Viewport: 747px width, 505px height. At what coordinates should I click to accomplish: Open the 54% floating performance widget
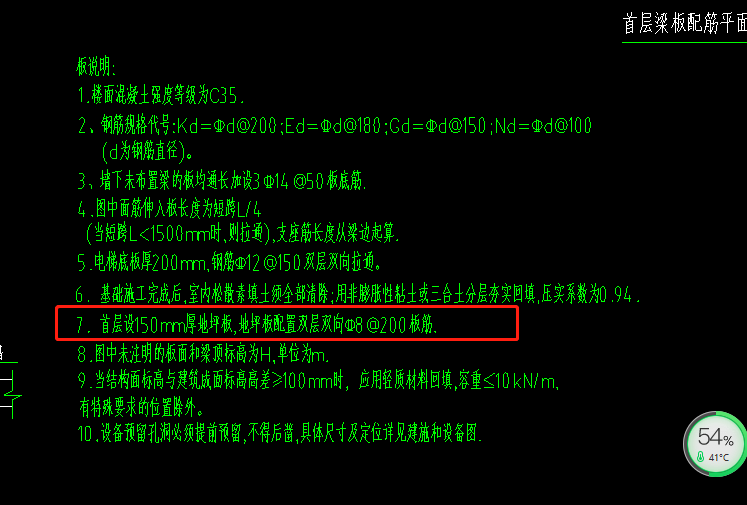pos(714,444)
